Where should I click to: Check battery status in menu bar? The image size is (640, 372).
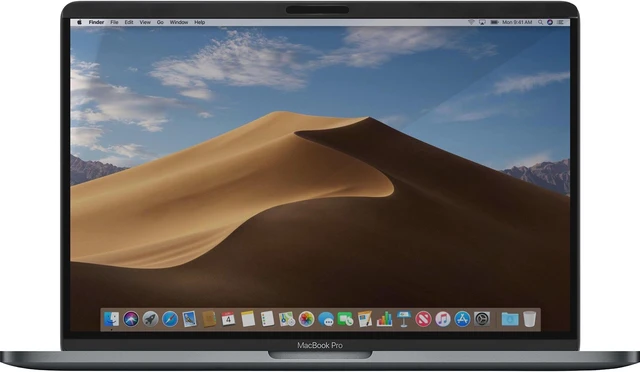pyautogui.click(x=494, y=22)
